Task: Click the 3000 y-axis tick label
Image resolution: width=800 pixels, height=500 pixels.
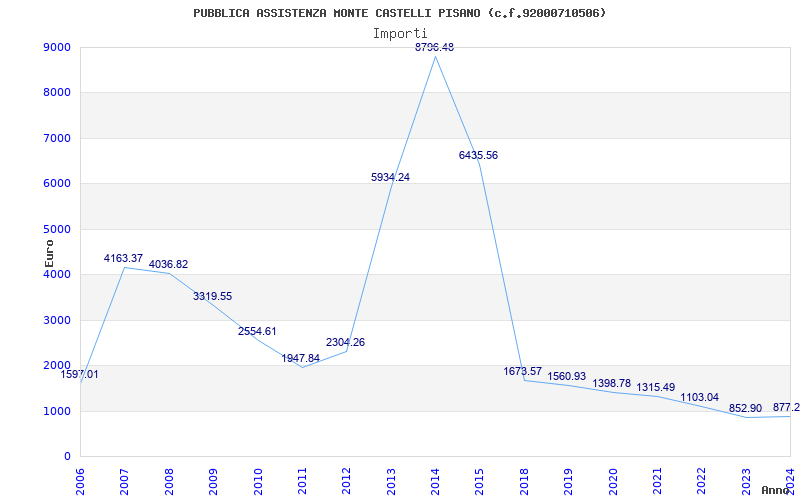Action: click(57, 320)
